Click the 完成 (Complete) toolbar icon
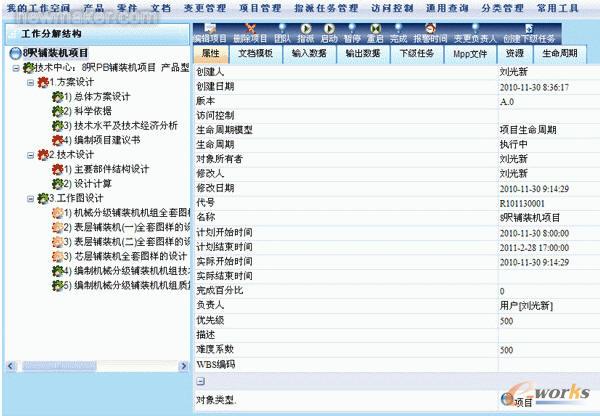Viewport: 600px width, 416px height. pos(398,32)
